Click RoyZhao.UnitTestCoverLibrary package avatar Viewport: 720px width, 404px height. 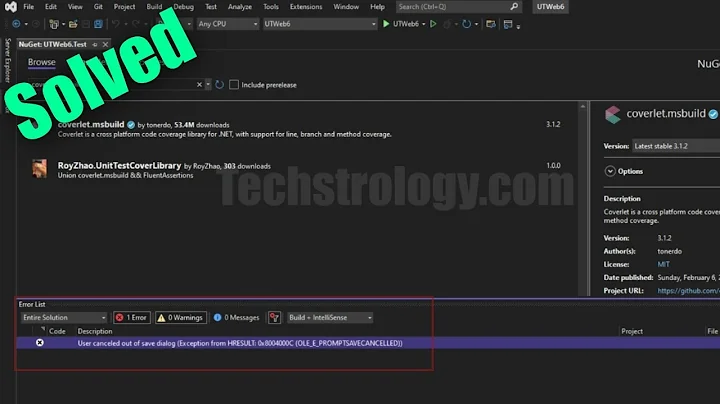pos(39,168)
